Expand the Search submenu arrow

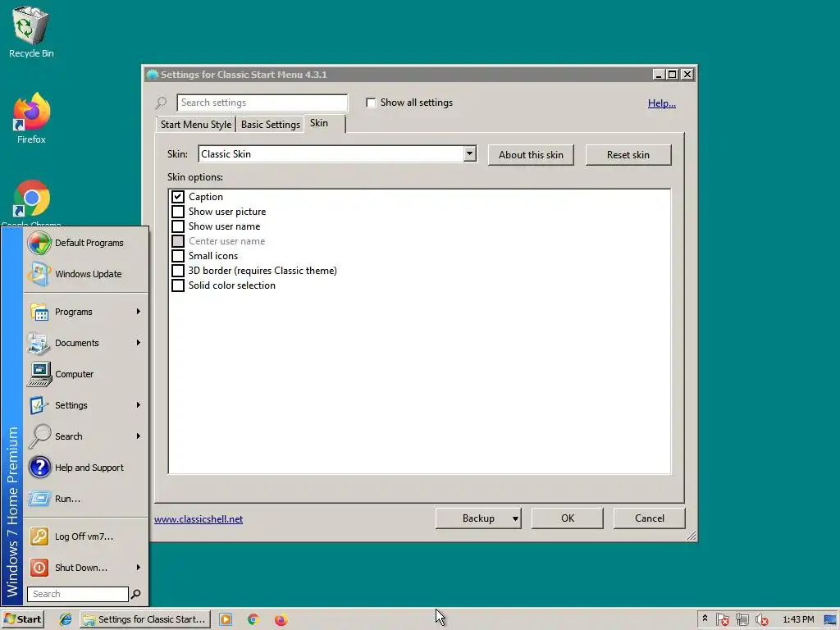[138, 436]
